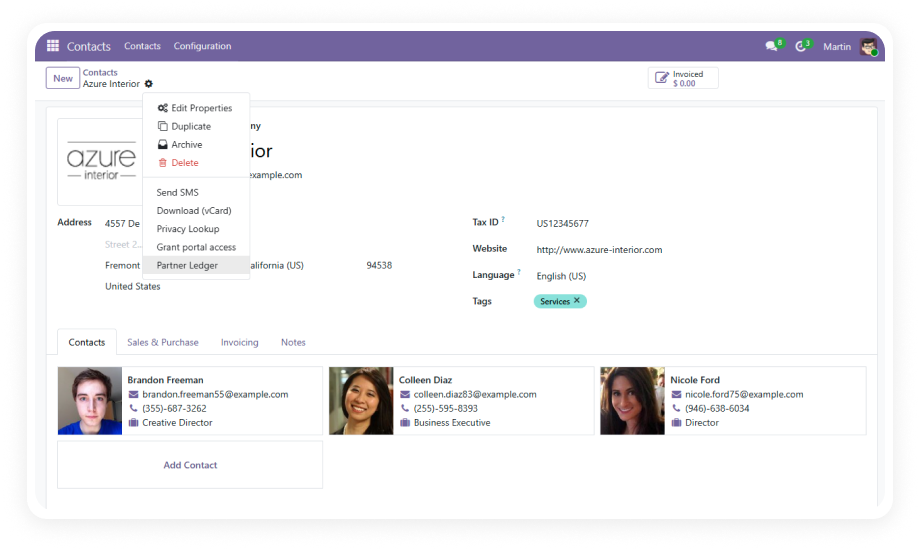920x550 pixels.
Task: Click the Contacts app title
Action: (x=89, y=46)
